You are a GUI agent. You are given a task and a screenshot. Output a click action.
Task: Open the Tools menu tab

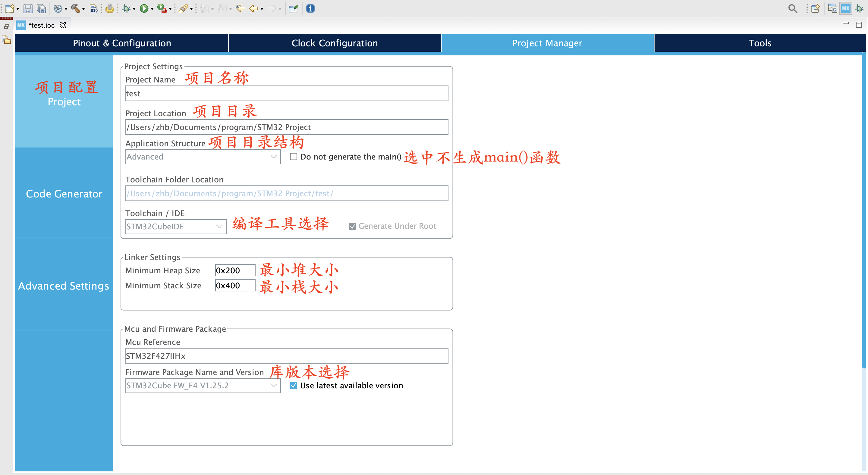tap(759, 43)
